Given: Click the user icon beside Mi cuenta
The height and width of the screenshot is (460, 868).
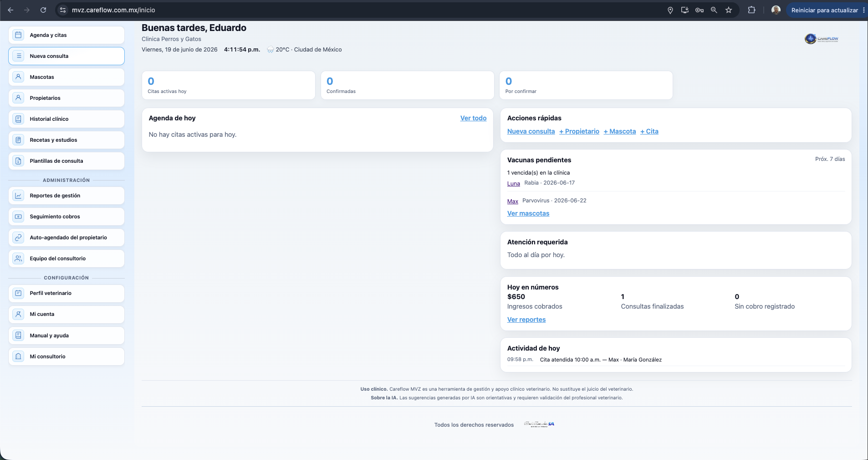Looking at the screenshot, I should pos(18,314).
